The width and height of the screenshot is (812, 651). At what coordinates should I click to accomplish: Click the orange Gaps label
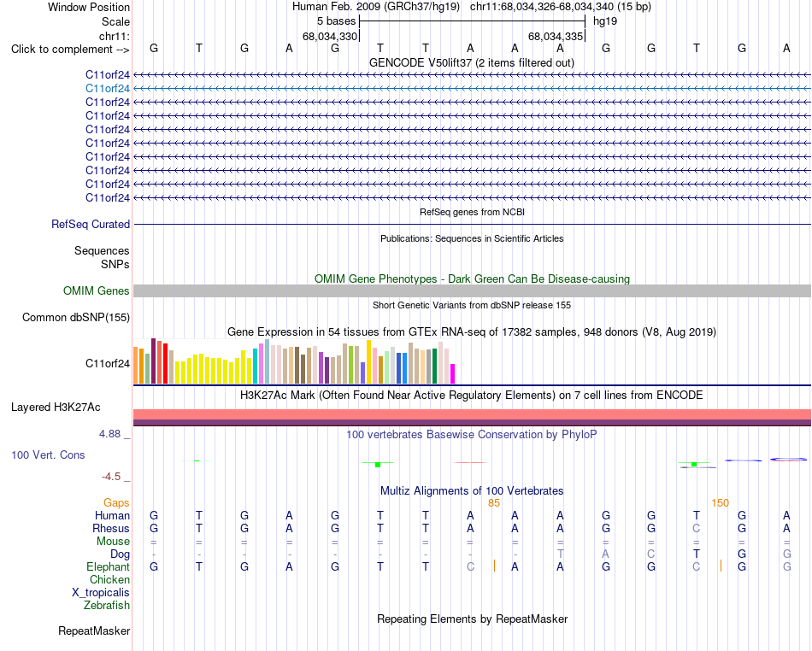116,503
